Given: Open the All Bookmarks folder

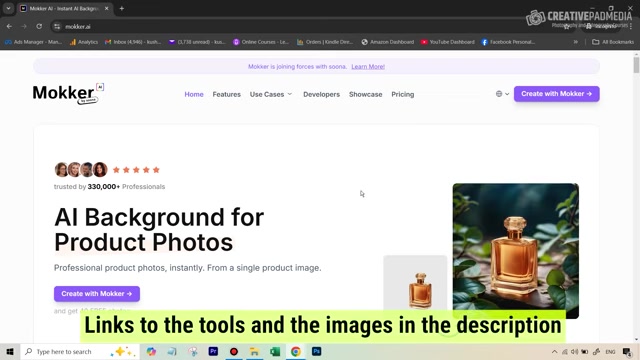Looking at the screenshot, I should pyautogui.click(x=613, y=42).
